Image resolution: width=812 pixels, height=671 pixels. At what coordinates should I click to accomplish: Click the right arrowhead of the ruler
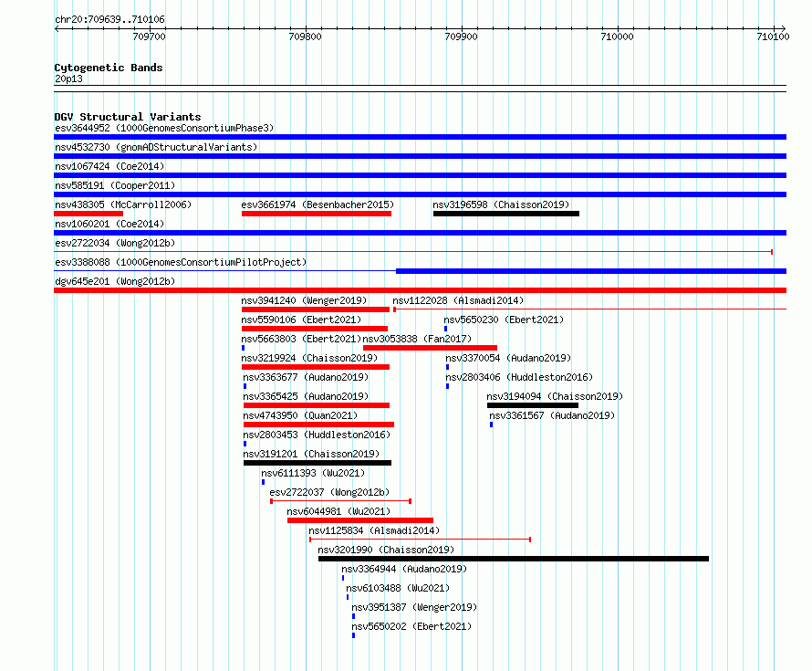(784, 28)
